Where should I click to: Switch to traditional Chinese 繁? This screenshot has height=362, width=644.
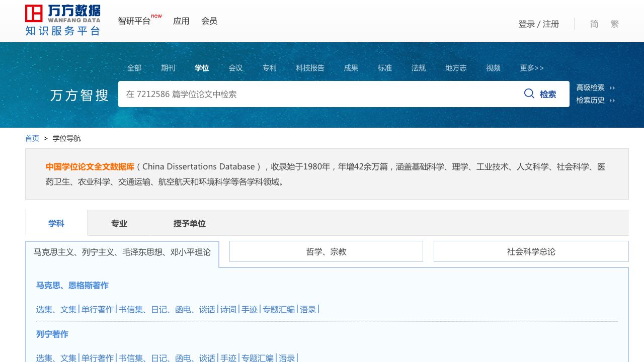(614, 24)
